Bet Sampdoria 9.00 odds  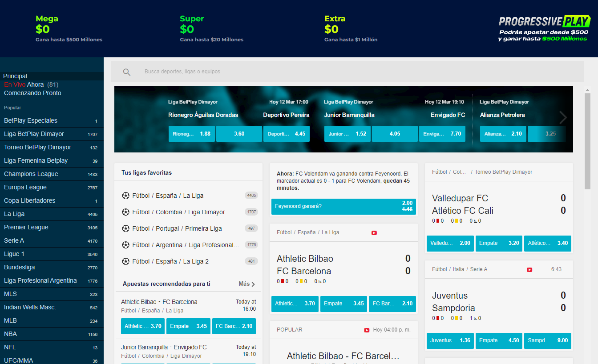point(548,341)
